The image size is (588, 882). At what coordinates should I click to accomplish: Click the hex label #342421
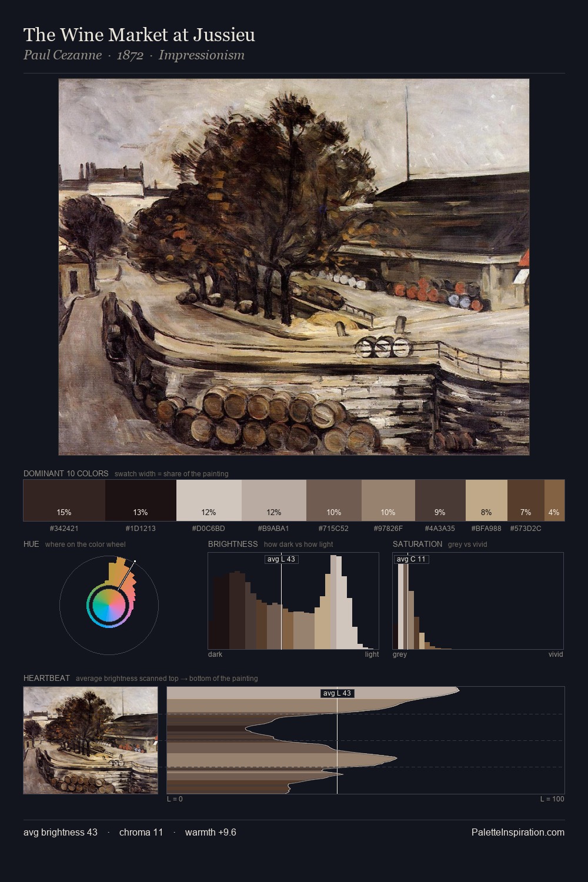[x=64, y=529]
